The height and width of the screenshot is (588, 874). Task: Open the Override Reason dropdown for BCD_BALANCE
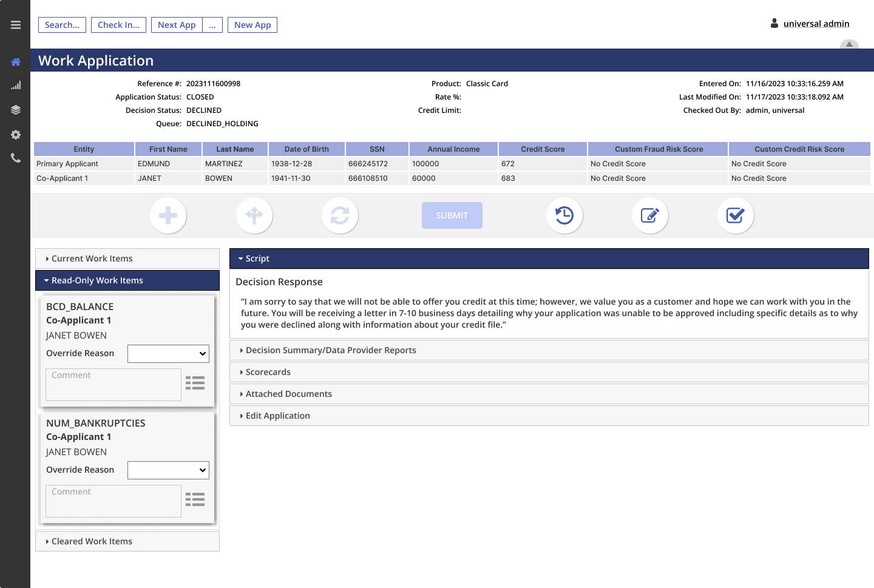pos(168,353)
